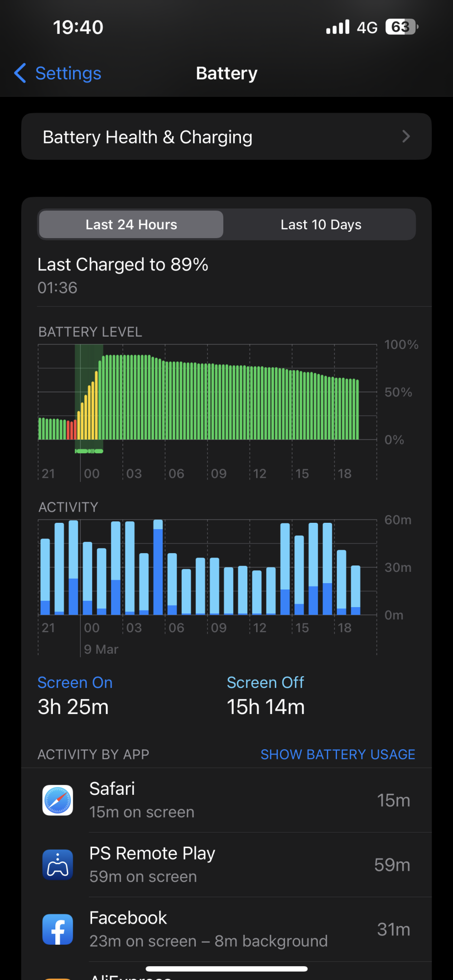Screen dimensions: 453x980
Task: Tap the home indicator bar
Action: tap(226, 969)
